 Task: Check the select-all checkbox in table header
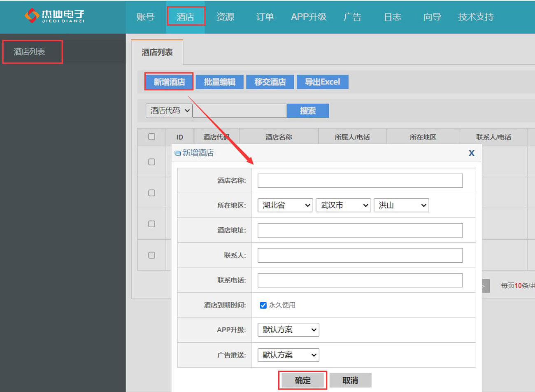point(151,137)
